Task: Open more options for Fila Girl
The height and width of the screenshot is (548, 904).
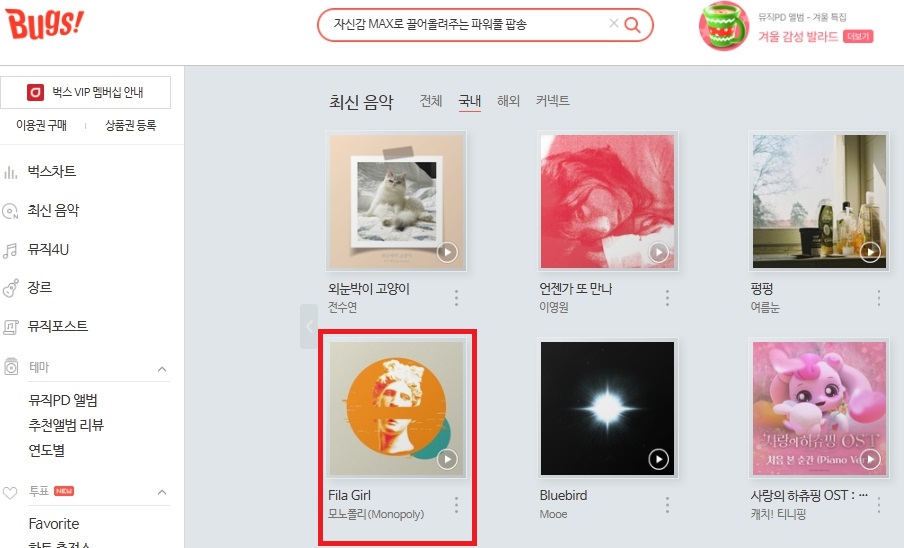Action: 456,505
